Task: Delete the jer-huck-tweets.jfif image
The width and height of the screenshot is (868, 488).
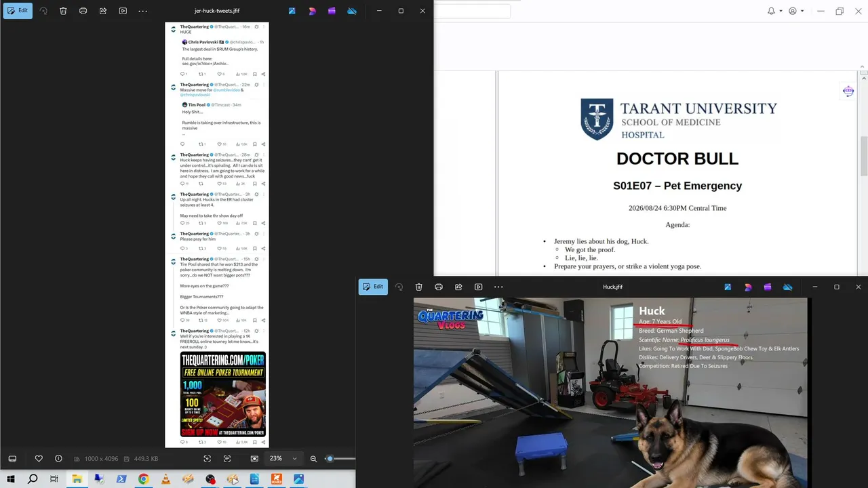Action: [63, 11]
